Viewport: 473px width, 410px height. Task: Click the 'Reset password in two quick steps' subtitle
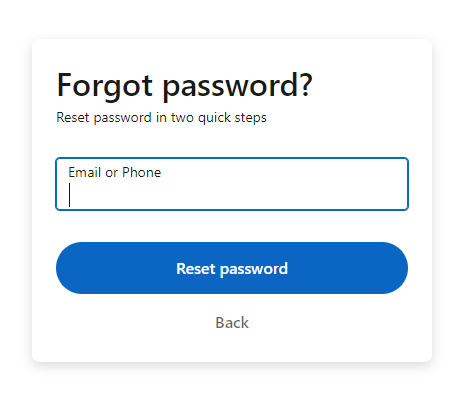162,118
